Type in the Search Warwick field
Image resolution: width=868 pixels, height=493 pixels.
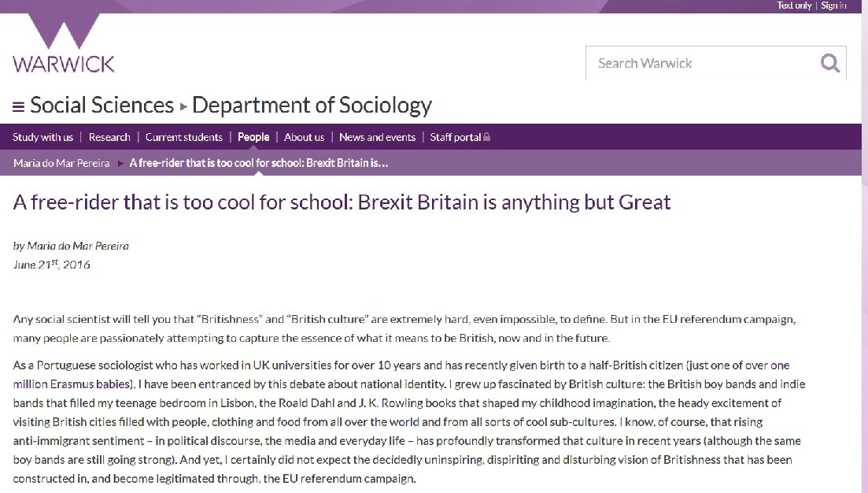[700, 63]
